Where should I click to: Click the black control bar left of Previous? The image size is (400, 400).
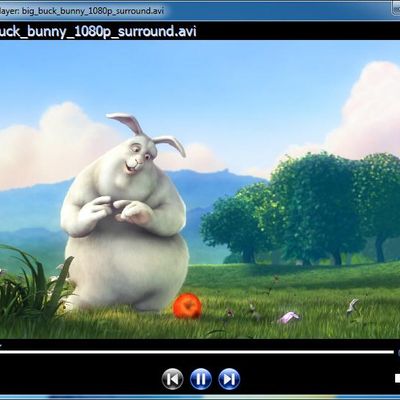(80, 379)
